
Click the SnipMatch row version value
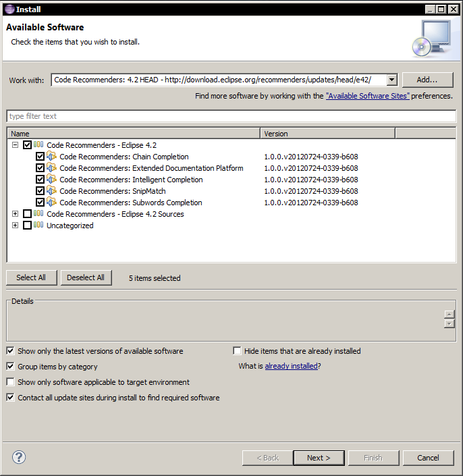[310, 191]
